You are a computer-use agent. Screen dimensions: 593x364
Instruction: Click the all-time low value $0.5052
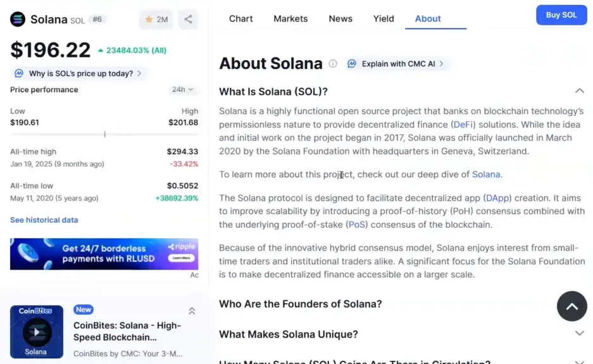pyautogui.click(x=182, y=185)
